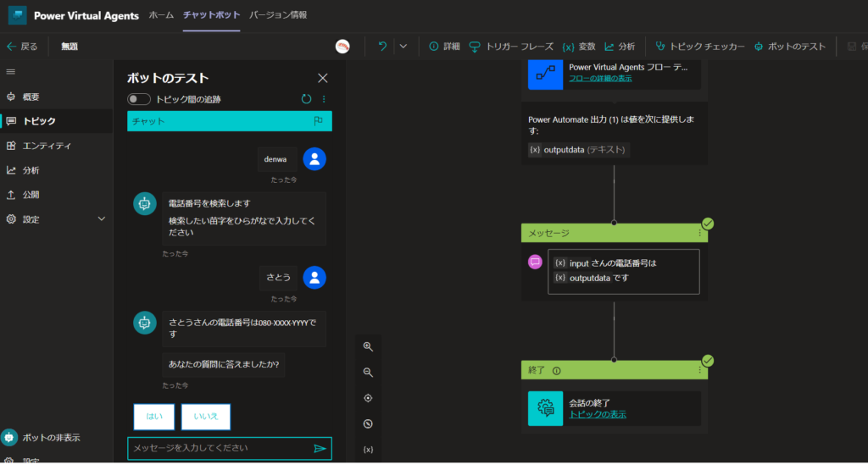This screenshot has width=868, height=470.
Task: Click the reset view icon below the target icon
Action: click(368, 424)
